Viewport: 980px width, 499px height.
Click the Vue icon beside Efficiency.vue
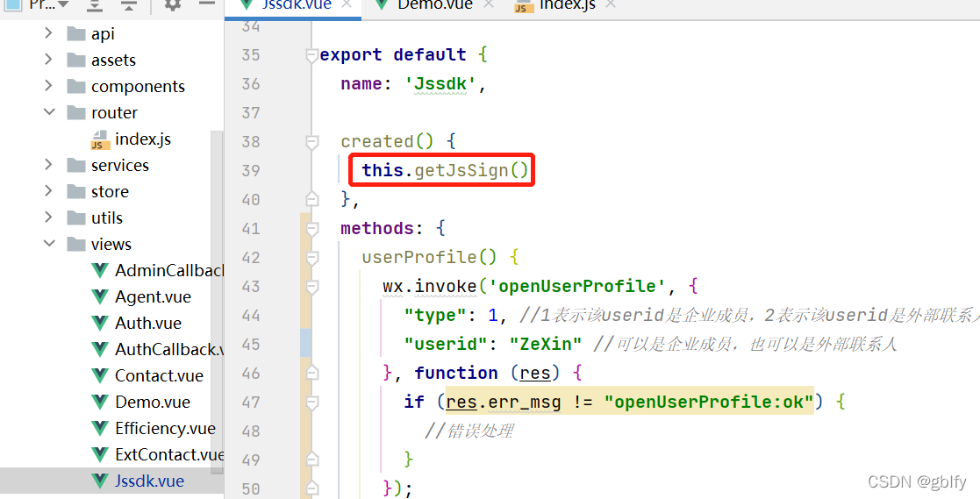click(x=100, y=428)
